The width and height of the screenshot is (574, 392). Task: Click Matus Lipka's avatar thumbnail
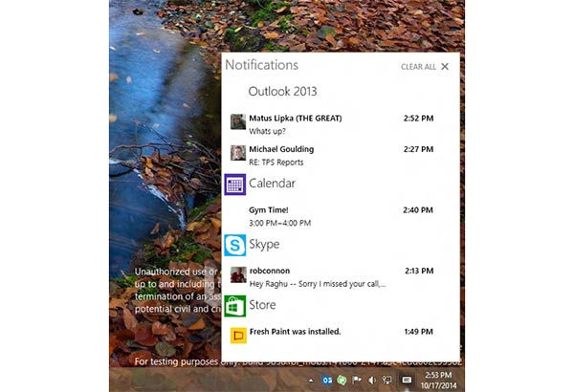[238, 121]
